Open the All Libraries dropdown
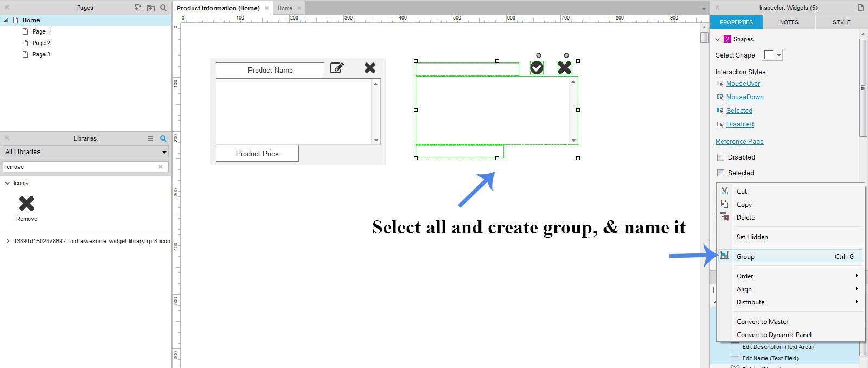Screen dimensions: 868x368 (x=86, y=152)
